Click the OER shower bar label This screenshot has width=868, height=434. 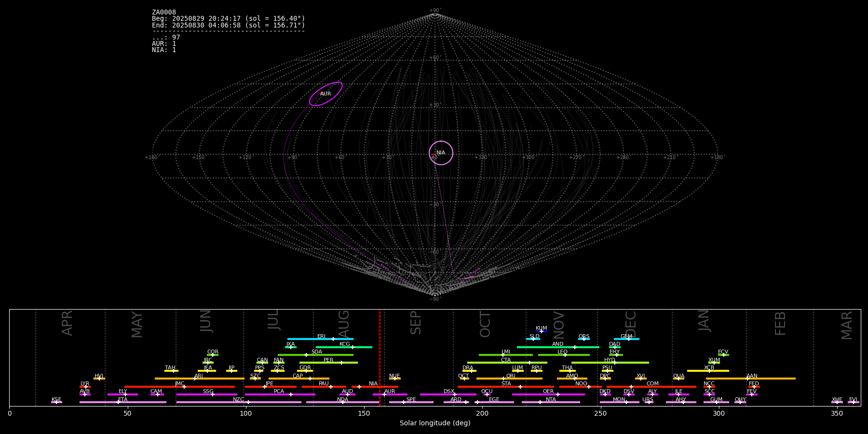[548, 392]
